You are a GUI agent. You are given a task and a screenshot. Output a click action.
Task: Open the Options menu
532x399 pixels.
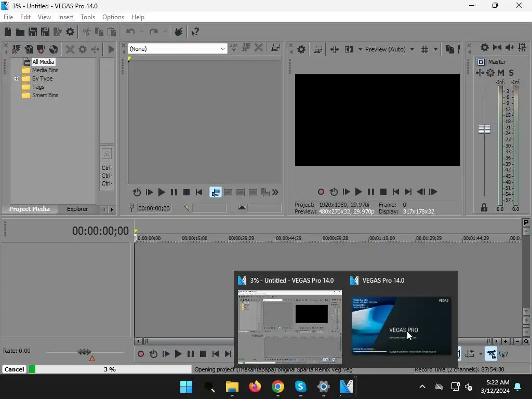(x=113, y=17)
